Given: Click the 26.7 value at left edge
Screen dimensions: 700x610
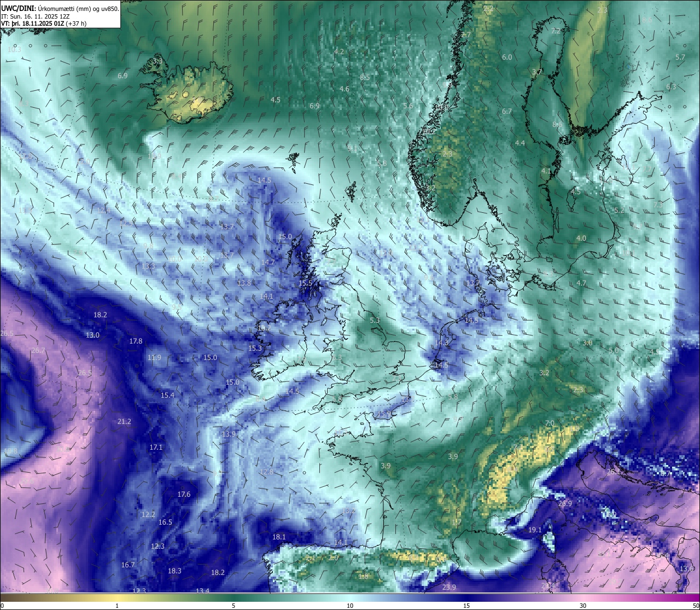Looking at the screenshot, I should [x=38, y=350].
